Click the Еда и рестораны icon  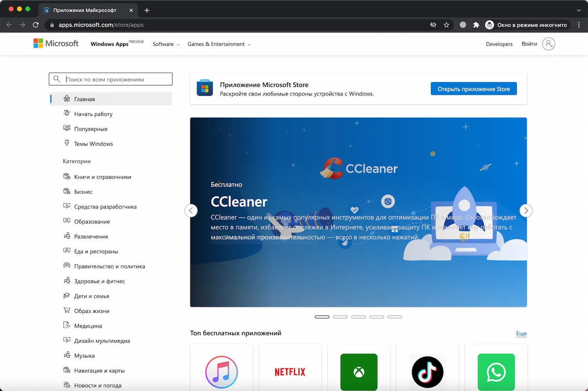coord(67,251)
